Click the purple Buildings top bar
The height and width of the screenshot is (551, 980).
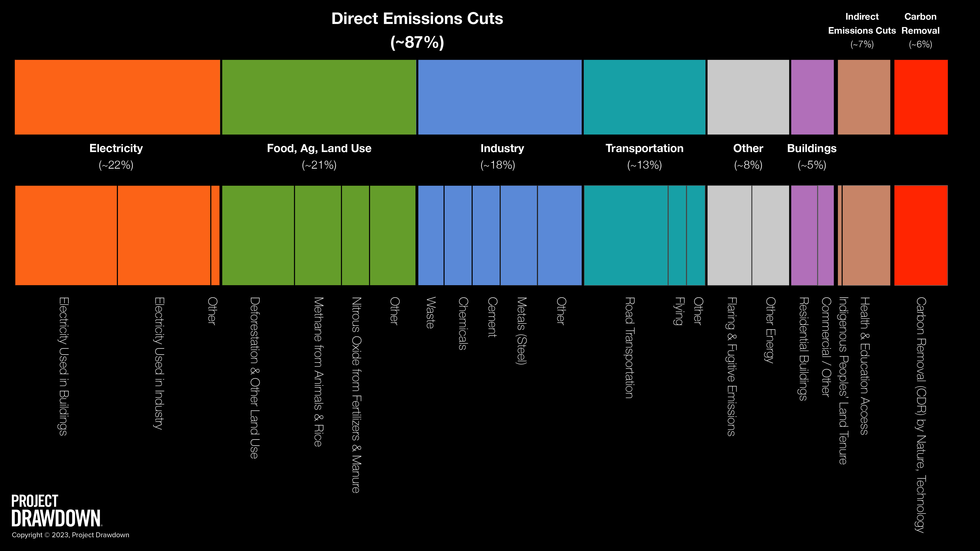pos(812,97)
